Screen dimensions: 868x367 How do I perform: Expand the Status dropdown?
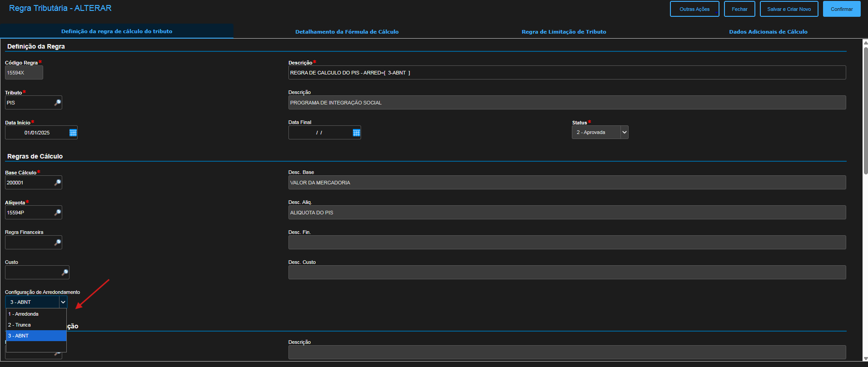tap(625, 132)
